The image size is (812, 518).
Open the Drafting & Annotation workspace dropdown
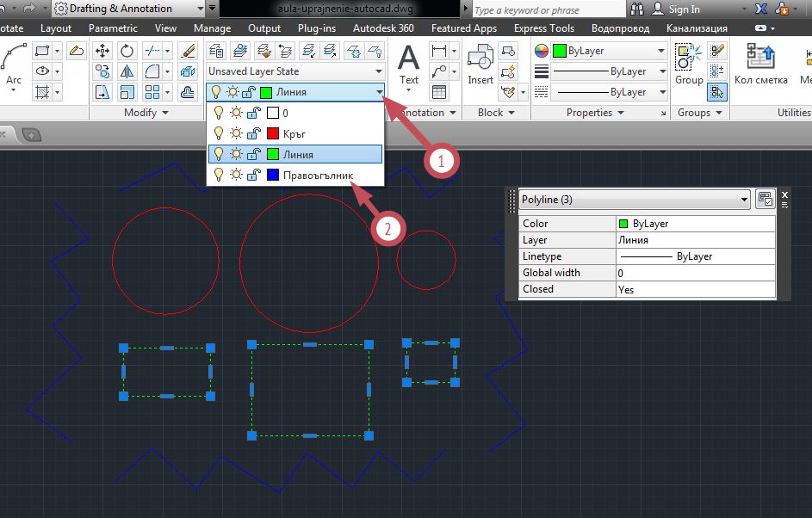click(x=129, y=9)
